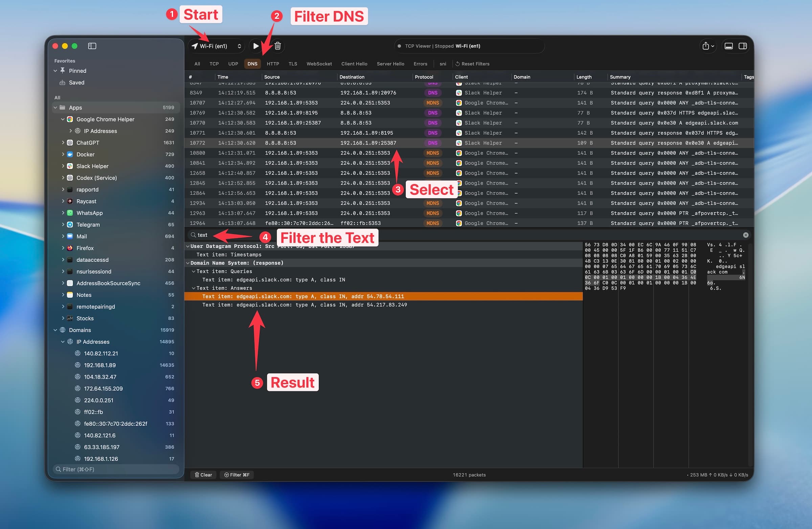Click the Google Chrome Helper app icon
812x529 pixels.
[70, 119]
